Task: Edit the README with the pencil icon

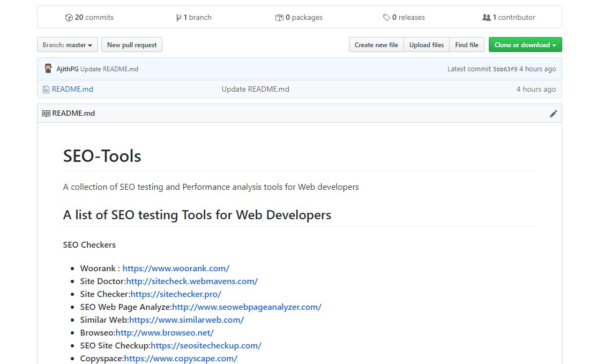Action: [x=553, y=114]
